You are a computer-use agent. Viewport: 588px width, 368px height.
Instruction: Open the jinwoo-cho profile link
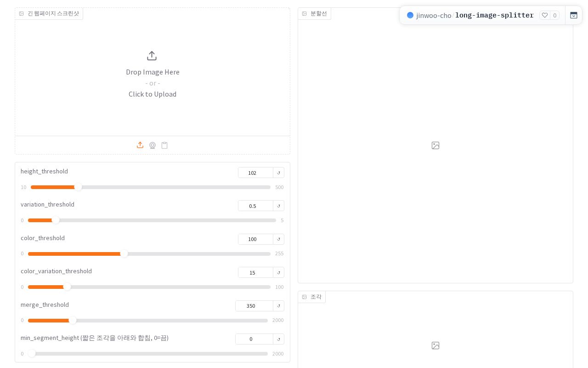pos(434,15)
